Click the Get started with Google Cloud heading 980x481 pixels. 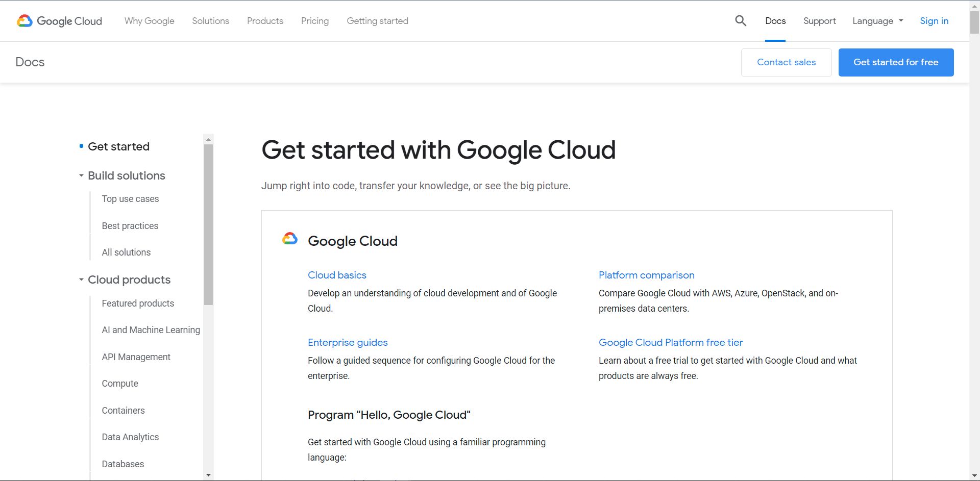pyautogui.click(x=438, y=150)
